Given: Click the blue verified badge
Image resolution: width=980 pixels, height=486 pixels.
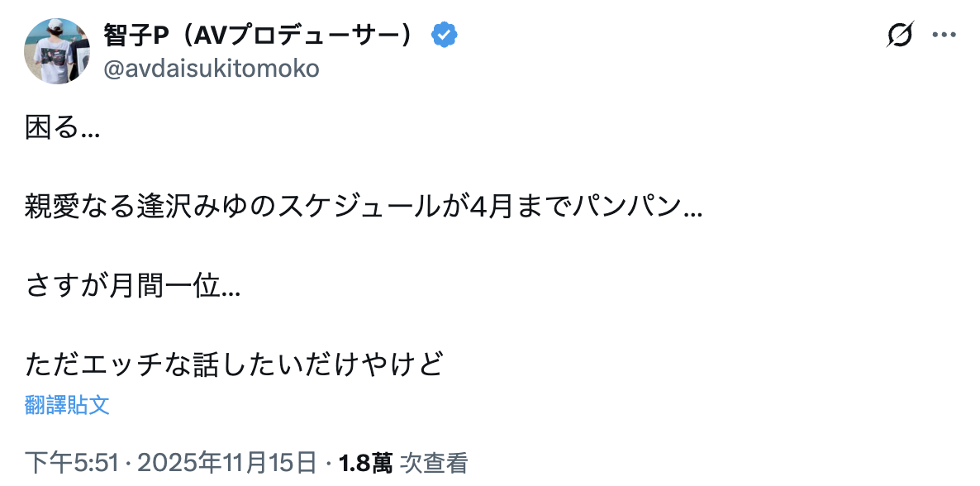Looking at the screenshot, I should coord(445,36).
